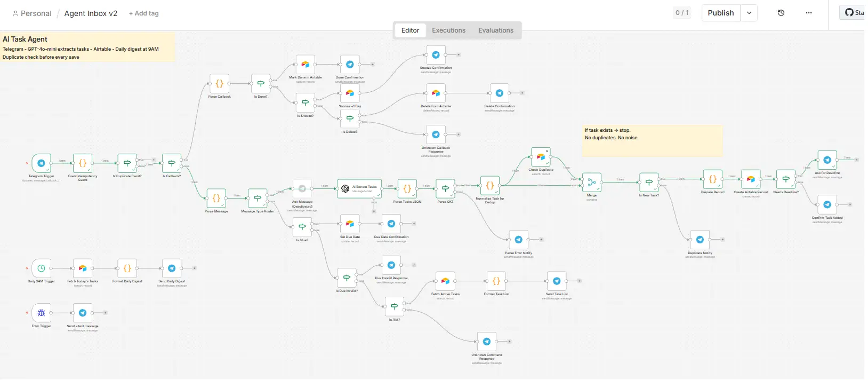The width and height of the screenshot is (868, 380).
Task: Click the Is New Task? node
Action: click(x=649, y=183)
